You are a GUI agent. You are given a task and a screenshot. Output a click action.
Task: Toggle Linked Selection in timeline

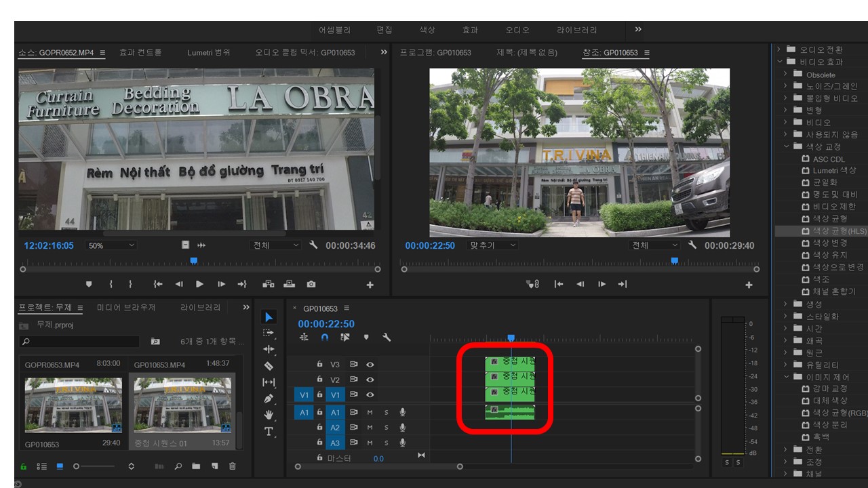[345, 337]
